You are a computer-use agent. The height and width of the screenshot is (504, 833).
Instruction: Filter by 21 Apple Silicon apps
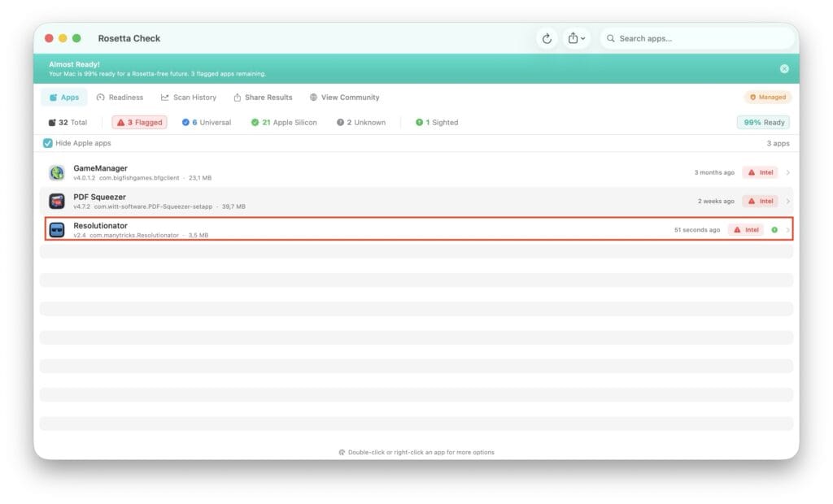284,122
